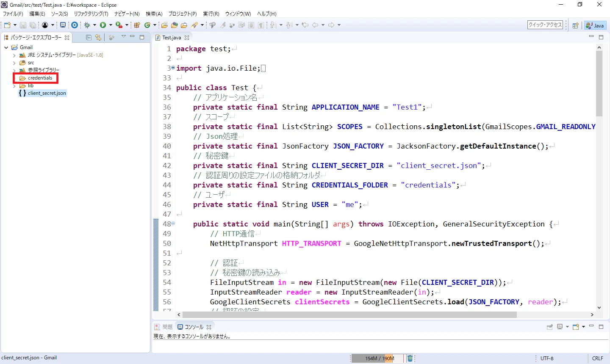Click the garbage collector trash icon
Image resolution: width=610 pixels, height=364 pixels.
pos(410,358)
